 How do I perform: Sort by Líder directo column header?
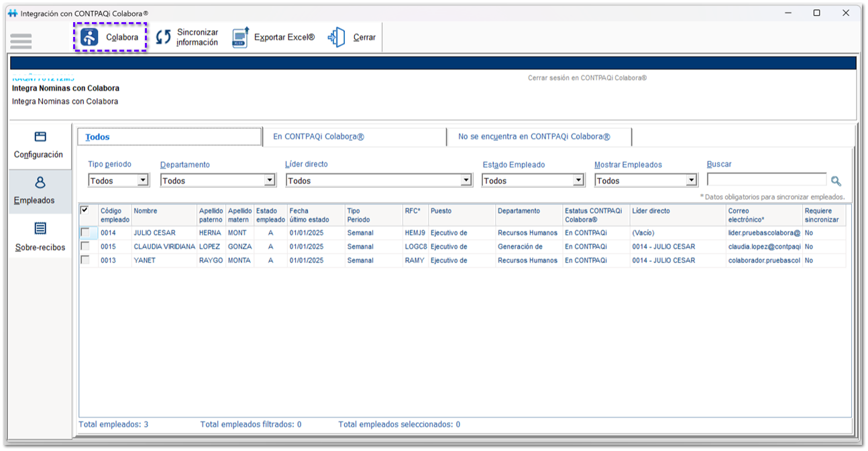678,215
